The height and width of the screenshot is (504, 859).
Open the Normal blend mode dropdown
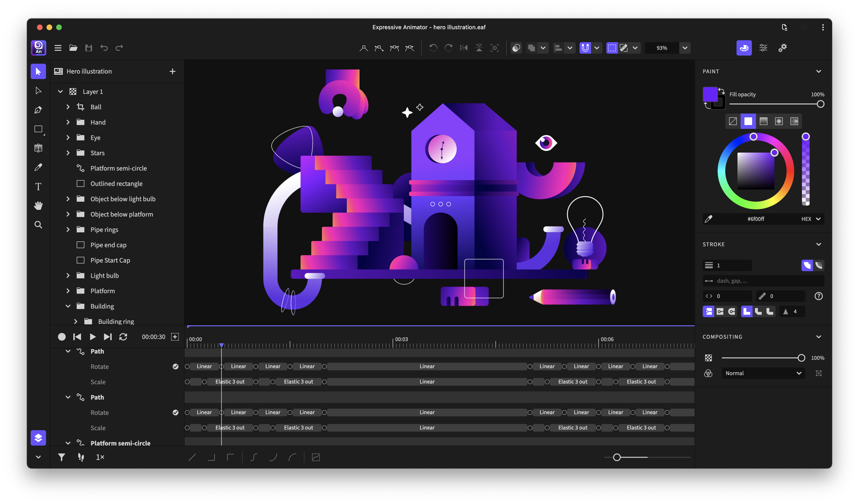763,373
